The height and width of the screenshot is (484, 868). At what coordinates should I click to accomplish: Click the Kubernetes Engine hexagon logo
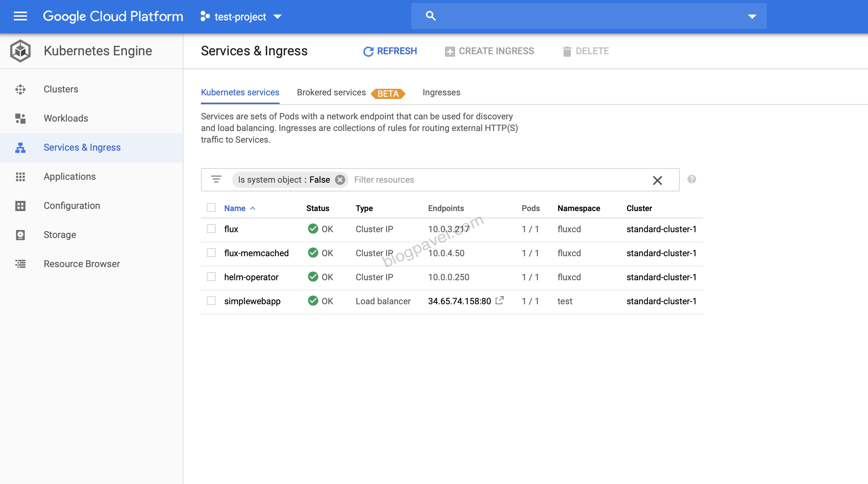[20, 51]
